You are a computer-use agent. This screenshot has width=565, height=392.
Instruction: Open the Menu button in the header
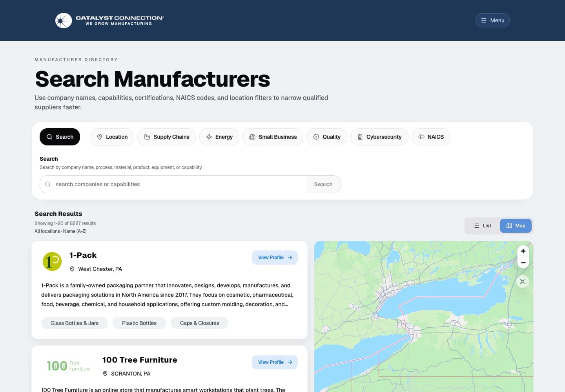(x=492, y=20)
